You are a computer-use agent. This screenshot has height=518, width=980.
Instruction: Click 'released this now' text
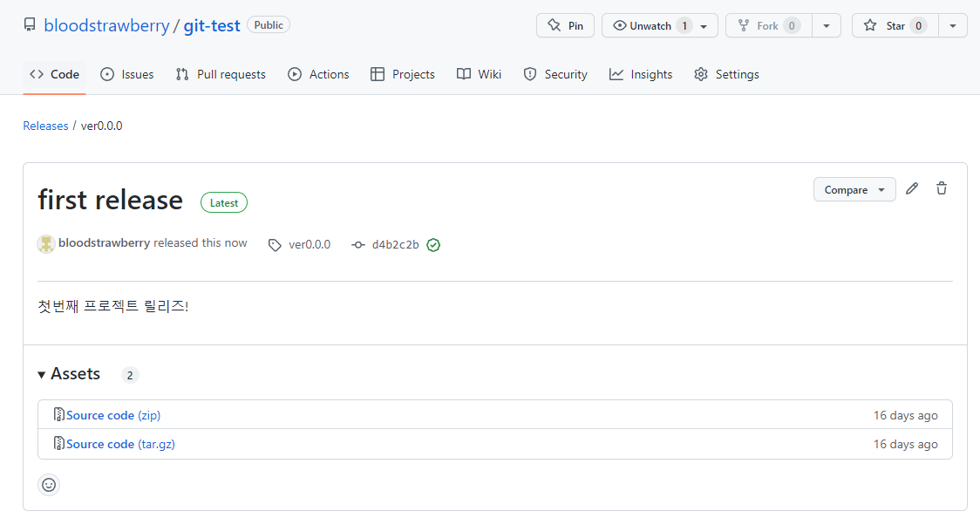(x=200, y=243)
